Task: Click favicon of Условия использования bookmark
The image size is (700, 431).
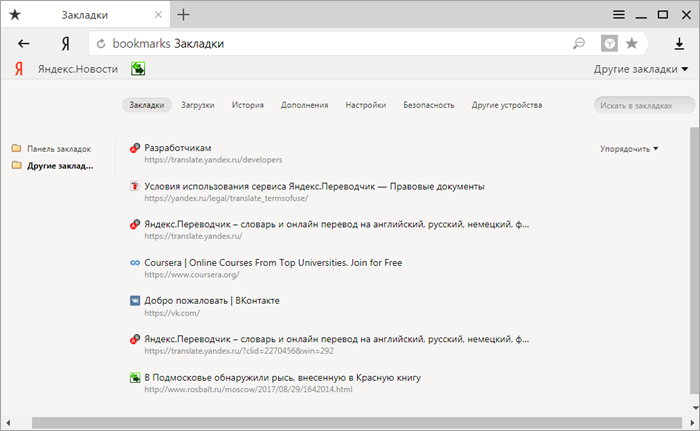Action: click(135, 186)
